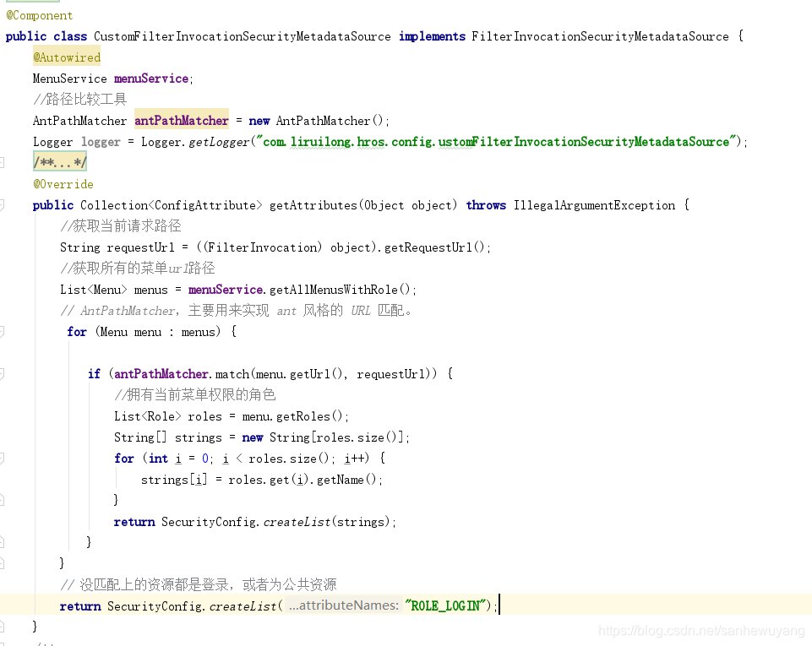Click the 'new AntPathMatcher()' constructor call
812x646 pixels.
coord(316,121)
